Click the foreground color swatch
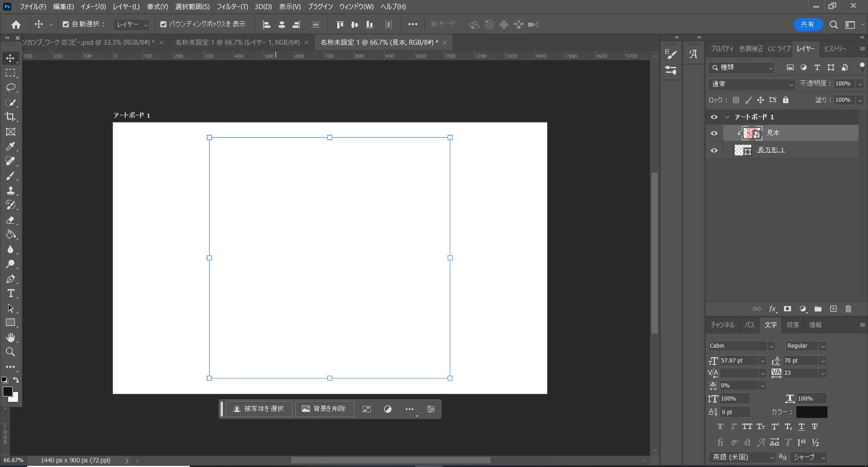The width and height of the screenshot is (868, 467). click(x=8, y=392)
